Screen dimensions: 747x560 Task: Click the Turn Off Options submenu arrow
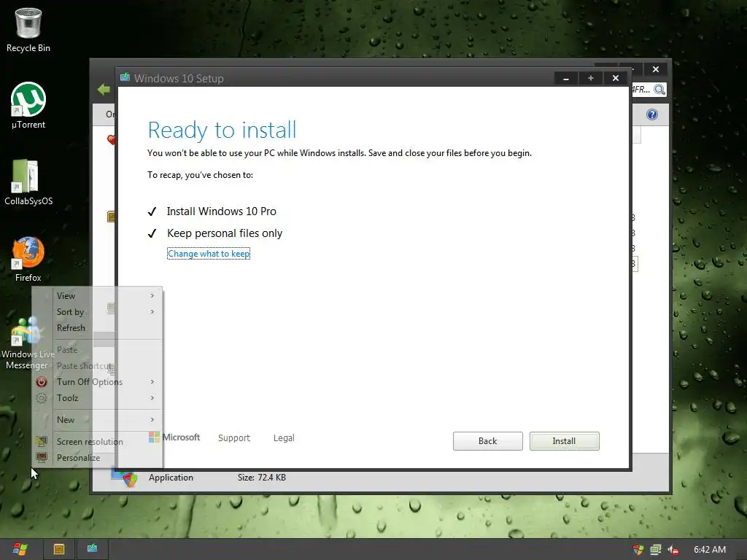[152, 382]
